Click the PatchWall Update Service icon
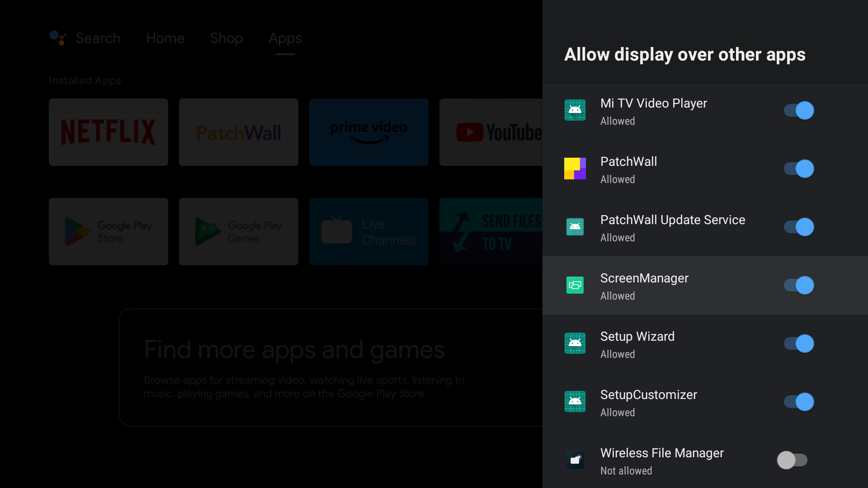The height and width of the screenshot is (488, 868). [575, 227]
